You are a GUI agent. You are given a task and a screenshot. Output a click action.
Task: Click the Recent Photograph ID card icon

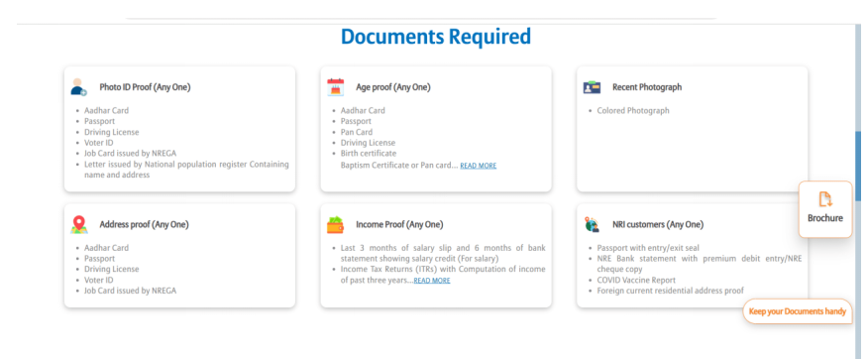[x=592, y=87]
